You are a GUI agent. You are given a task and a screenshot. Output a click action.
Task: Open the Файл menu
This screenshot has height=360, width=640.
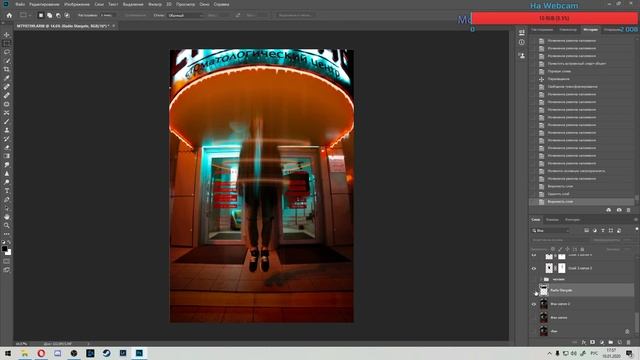(20, 4)
